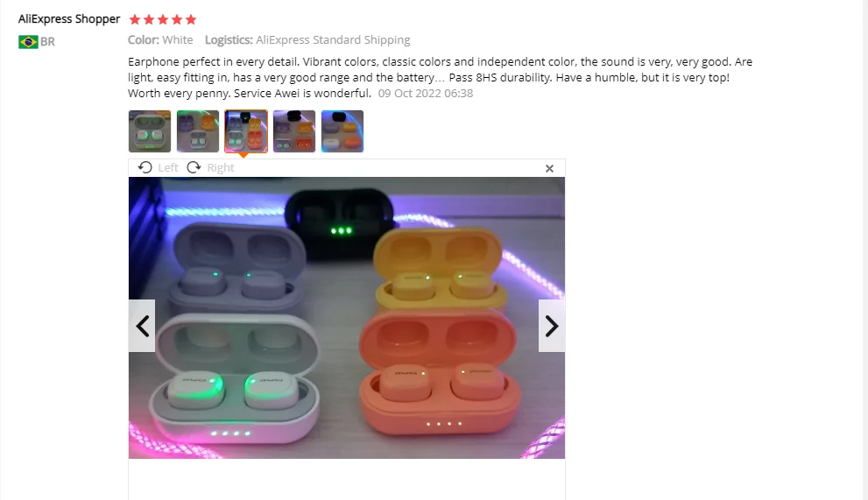868x500 pixels.
Task: Open the fourth review photo thumbnail
Action: pyautogui.click(x=294, y=131)
